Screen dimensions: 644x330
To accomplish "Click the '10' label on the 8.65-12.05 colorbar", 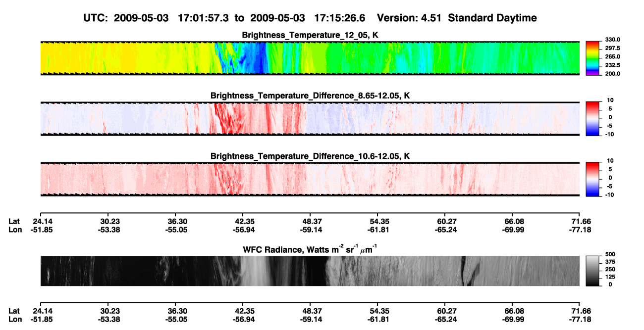I will coord(610,100).
